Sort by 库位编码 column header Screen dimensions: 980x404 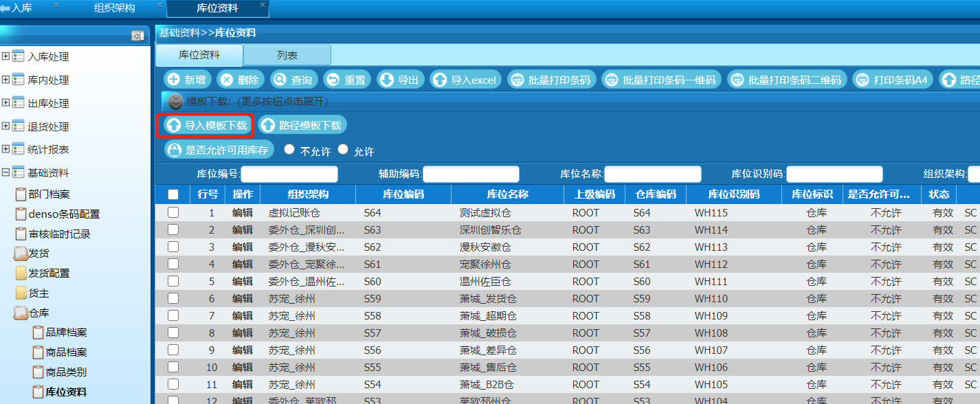[403, 194]
